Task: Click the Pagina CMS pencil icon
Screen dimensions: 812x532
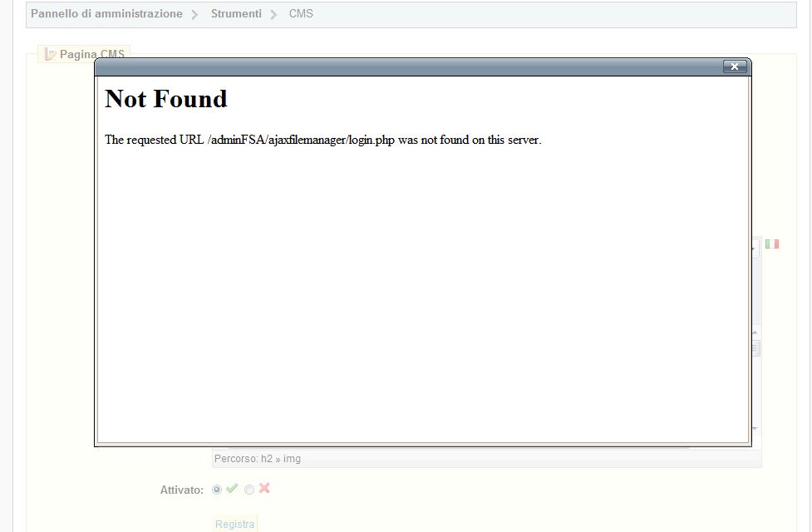Action: [x=50, y=54]
